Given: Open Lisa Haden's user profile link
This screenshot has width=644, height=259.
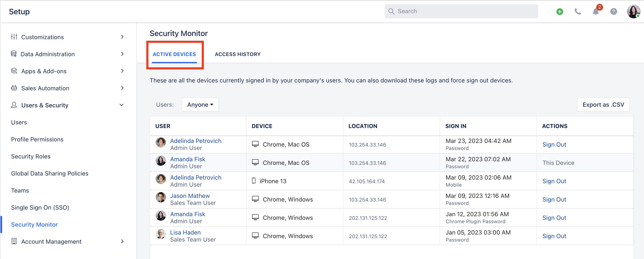Looking at the screenshot, I should 185,232.
